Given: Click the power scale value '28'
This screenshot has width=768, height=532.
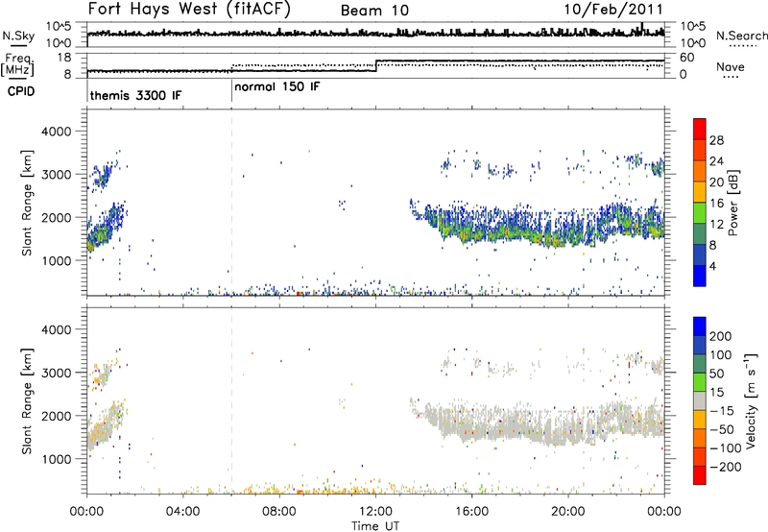Looking at the screenshot, I should (716, 140).
